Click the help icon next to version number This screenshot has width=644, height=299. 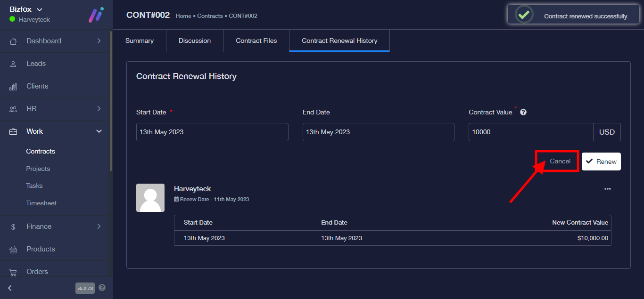(102, 288)
